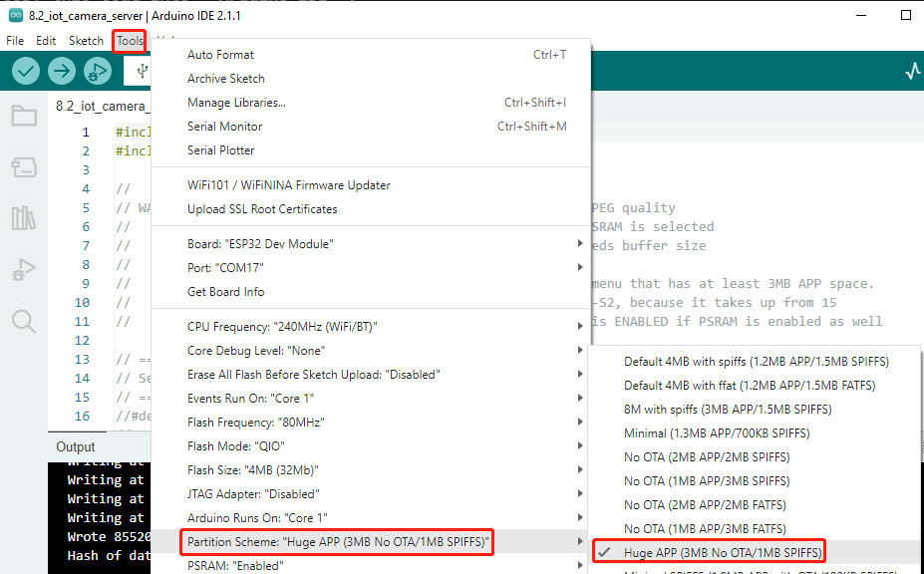924x574 pixels.
Task: Click line number 12 in editor gutter
Action: pos(82,341)
